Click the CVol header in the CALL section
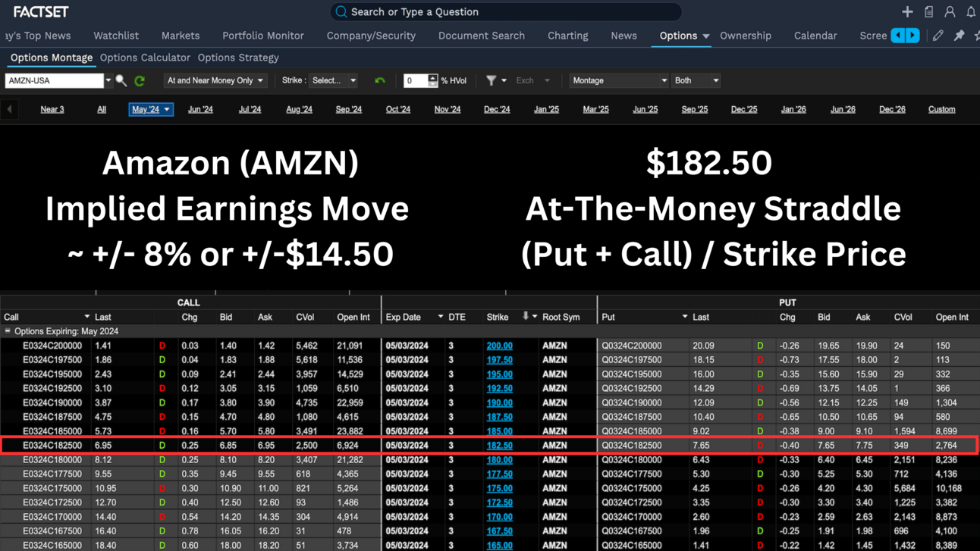The width and height of the screenshot is (980, 551). pyautogui.click(x=305, y=317)
